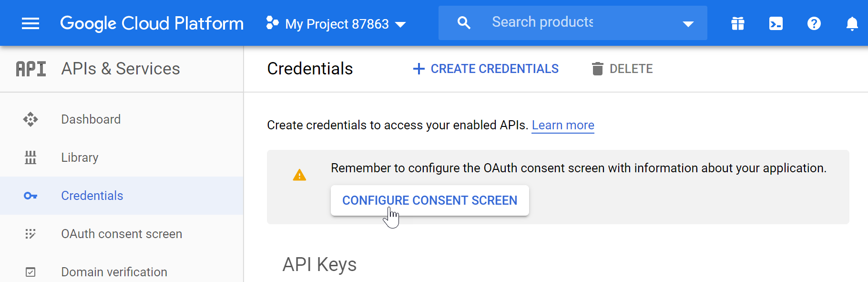Open Domain verification sidebar item
Screen dimensions: 868x282
pos(122,271)
